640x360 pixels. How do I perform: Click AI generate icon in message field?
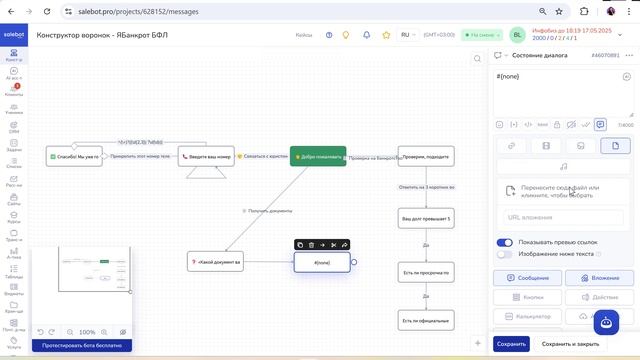point(627,77)
